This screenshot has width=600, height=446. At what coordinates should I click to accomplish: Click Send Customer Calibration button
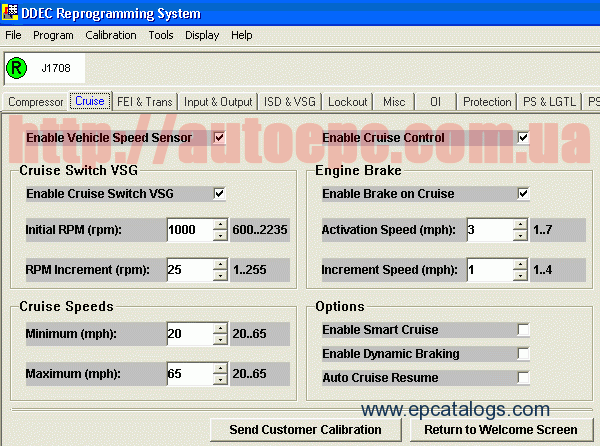(306, 430)
